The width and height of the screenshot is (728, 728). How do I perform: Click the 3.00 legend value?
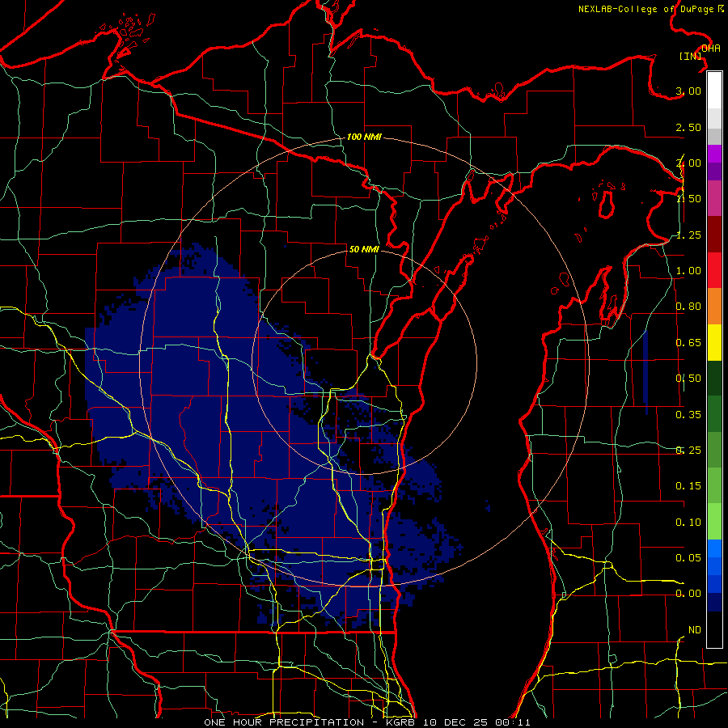tap(688, 91)
